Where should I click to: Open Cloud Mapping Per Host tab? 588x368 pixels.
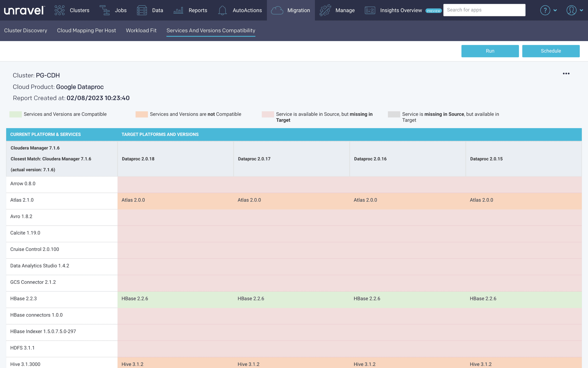(x=86, y=31)
